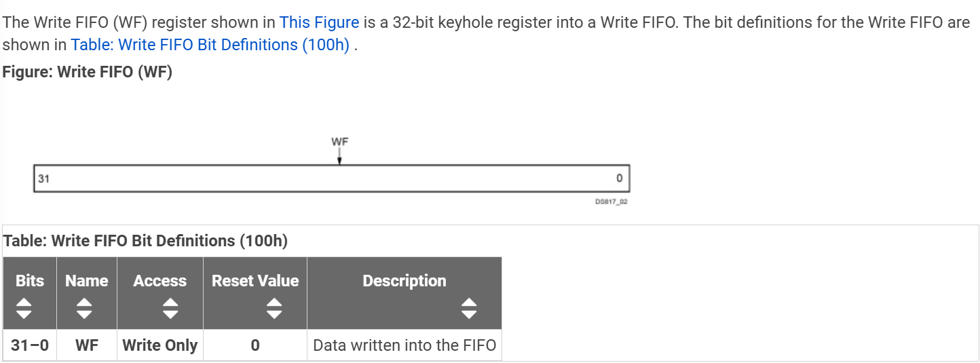The height and width of the screenshot is (363, 980).
Task: Click the ascending arrow in Description column
Action: pos(469,303)
